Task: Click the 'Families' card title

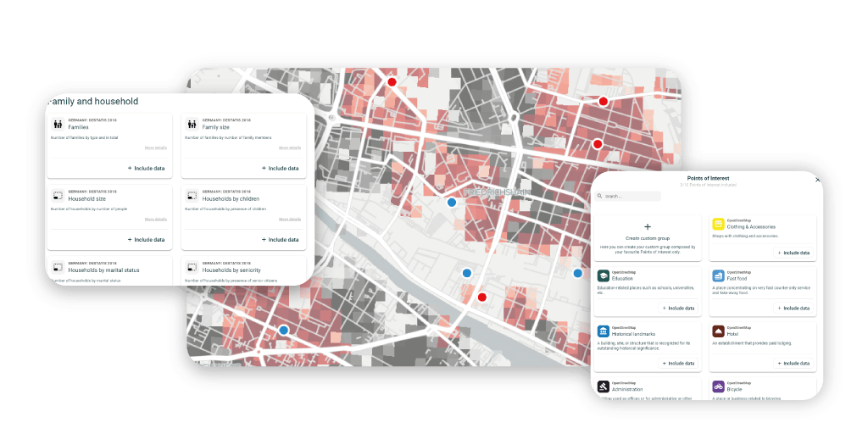Action: (79, 127)
